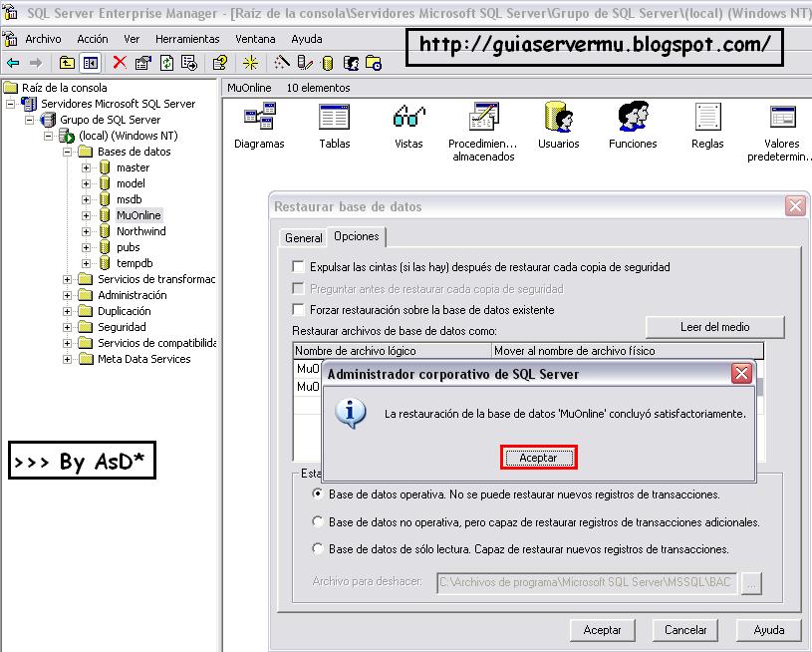Screen dimensions: 812x652
Task: Switch to the General tab
Action: tap(304, 238)
